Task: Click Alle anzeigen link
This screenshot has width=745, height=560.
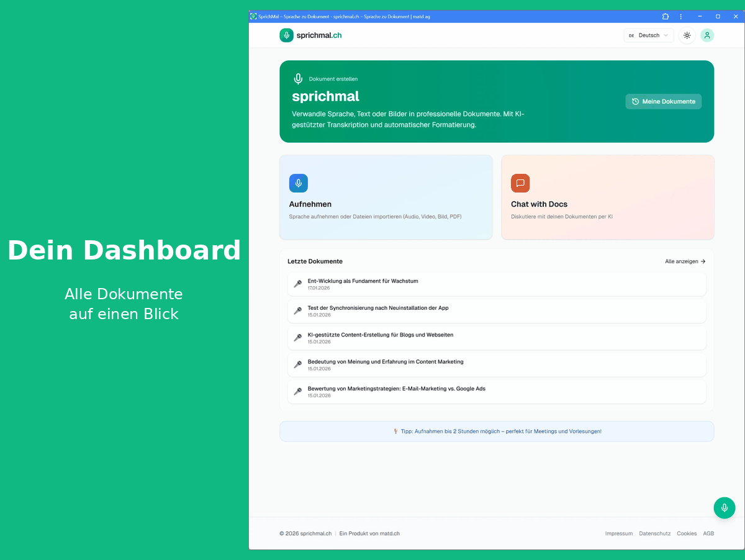Action: [x=685, y=261]
